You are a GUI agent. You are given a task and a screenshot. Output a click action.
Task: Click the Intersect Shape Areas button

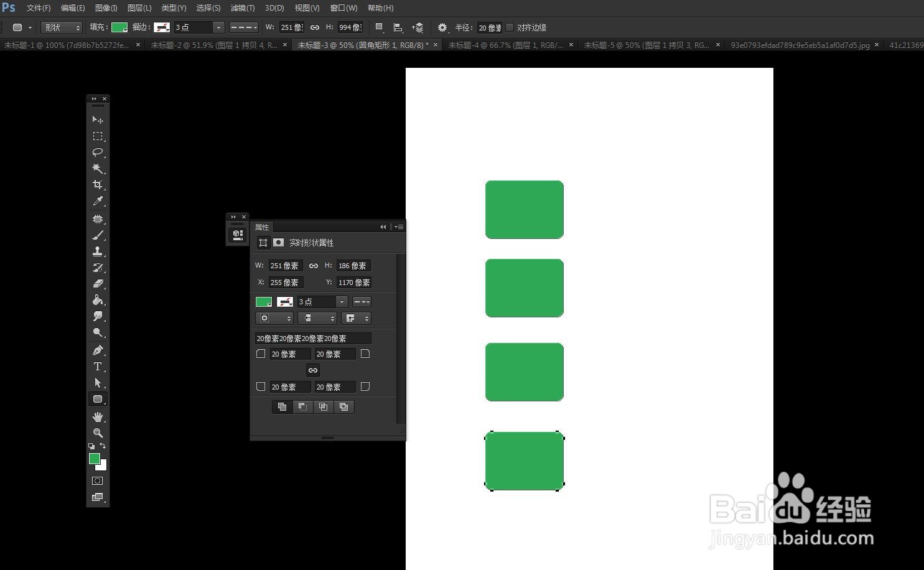[324, 407]
